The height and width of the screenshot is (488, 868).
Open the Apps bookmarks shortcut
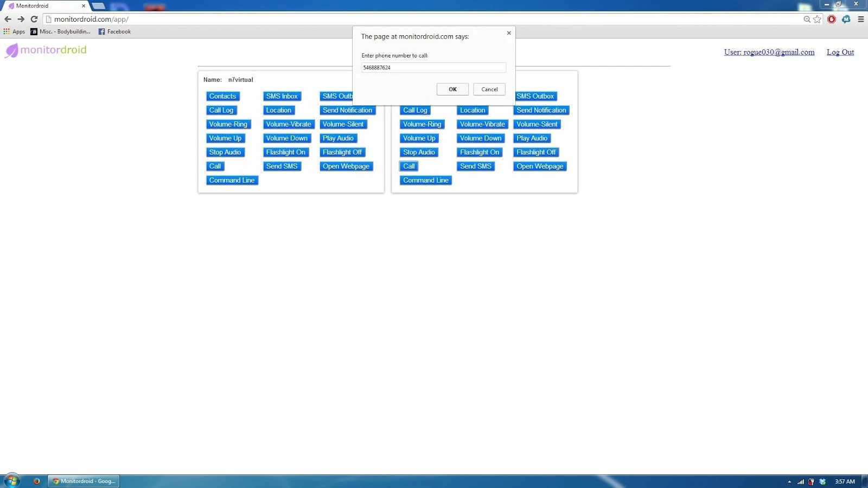(14, 31)
